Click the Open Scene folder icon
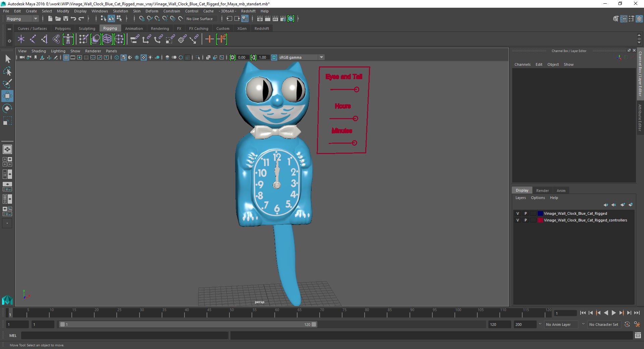Screen dimensions: 644x349 click(58, 19)
